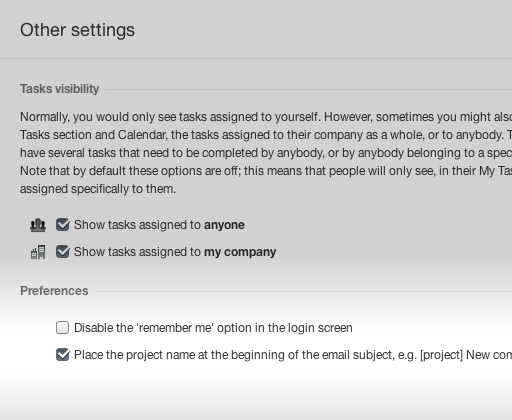Screen dimensions: 512x420
Task: Click the 'assigned specifically to them.' text line
Action: [98, 189]
